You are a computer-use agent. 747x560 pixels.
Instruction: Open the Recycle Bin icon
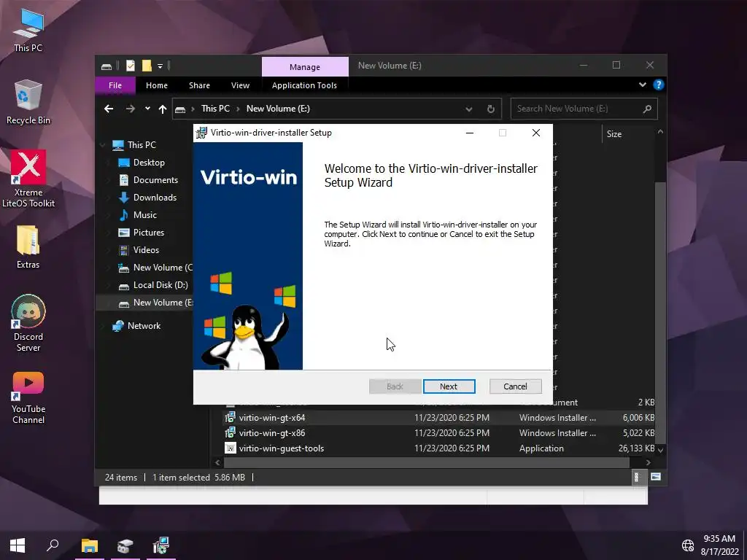coord(28,102)
